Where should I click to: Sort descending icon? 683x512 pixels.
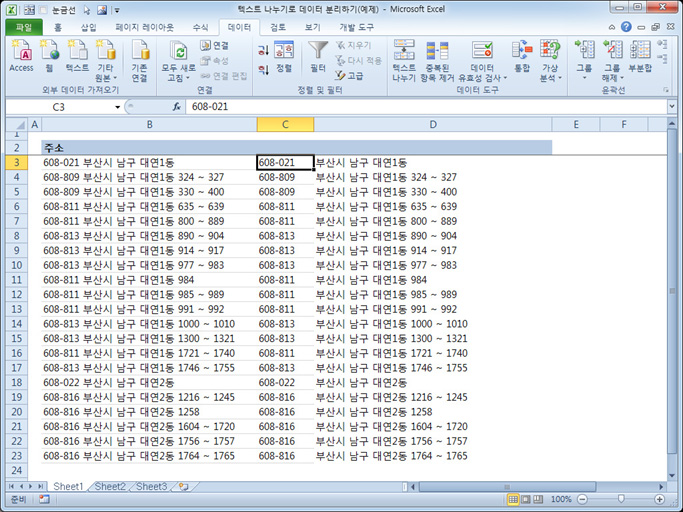(264, 69)
